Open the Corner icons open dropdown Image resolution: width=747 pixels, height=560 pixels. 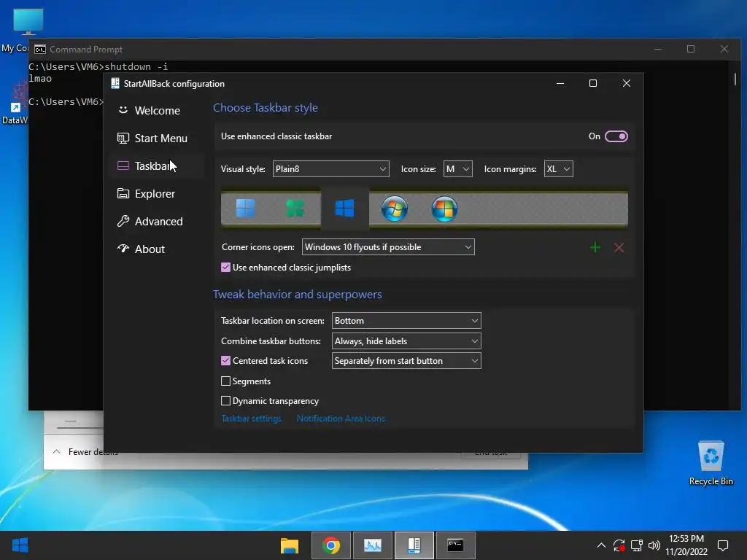click(388, 246)
